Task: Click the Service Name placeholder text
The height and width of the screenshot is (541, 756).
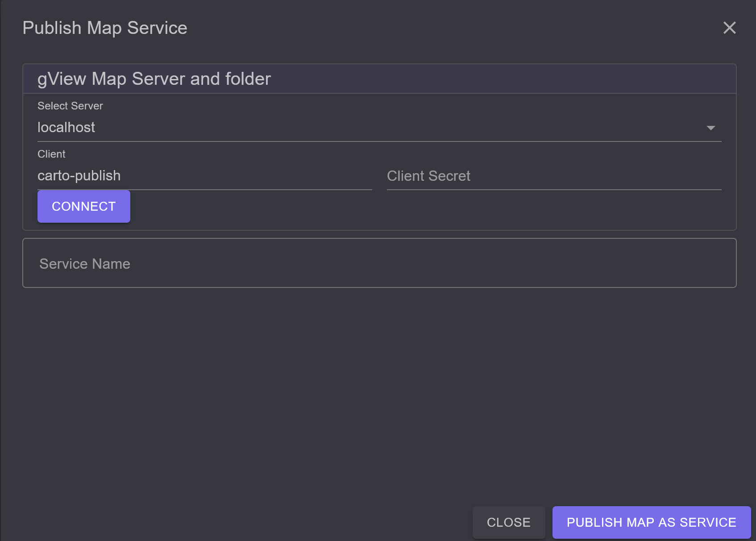Action: (85, 264)
